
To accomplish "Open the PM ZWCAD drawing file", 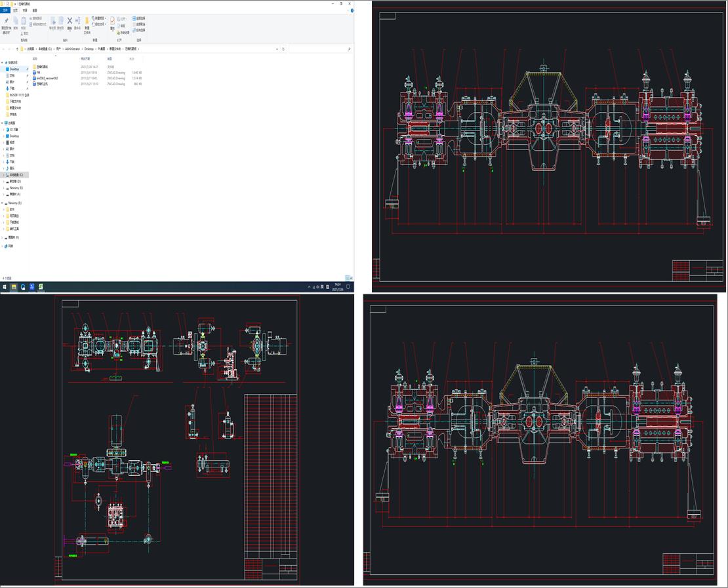I will [39, 72].
